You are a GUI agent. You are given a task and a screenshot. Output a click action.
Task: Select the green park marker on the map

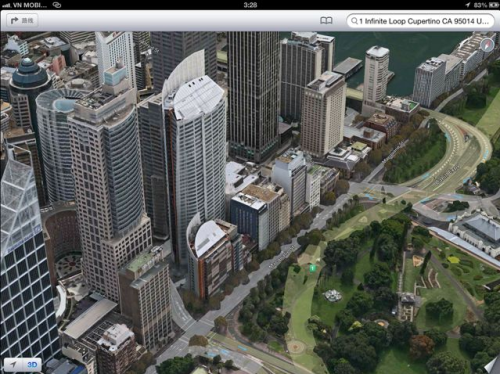coord(312,268)
